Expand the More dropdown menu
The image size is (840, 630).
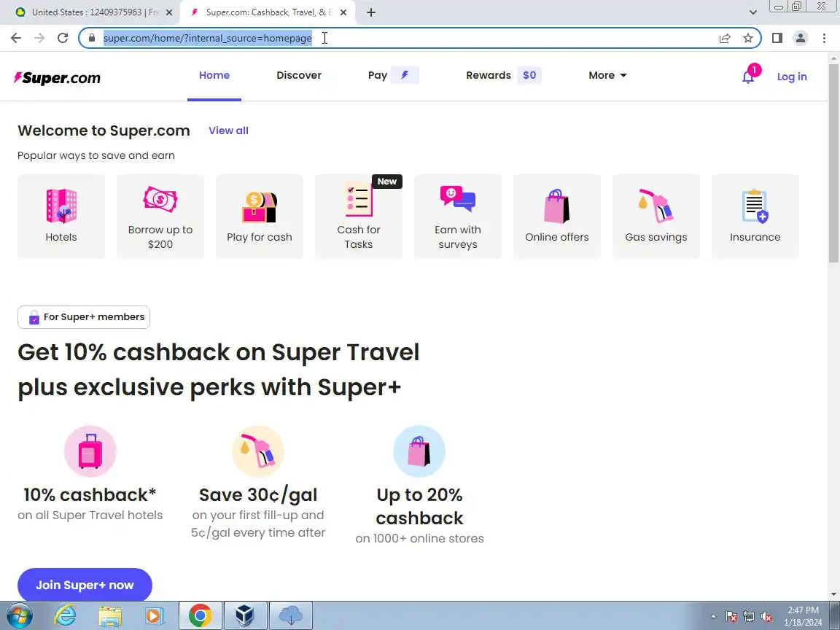(x=607, y=76)
